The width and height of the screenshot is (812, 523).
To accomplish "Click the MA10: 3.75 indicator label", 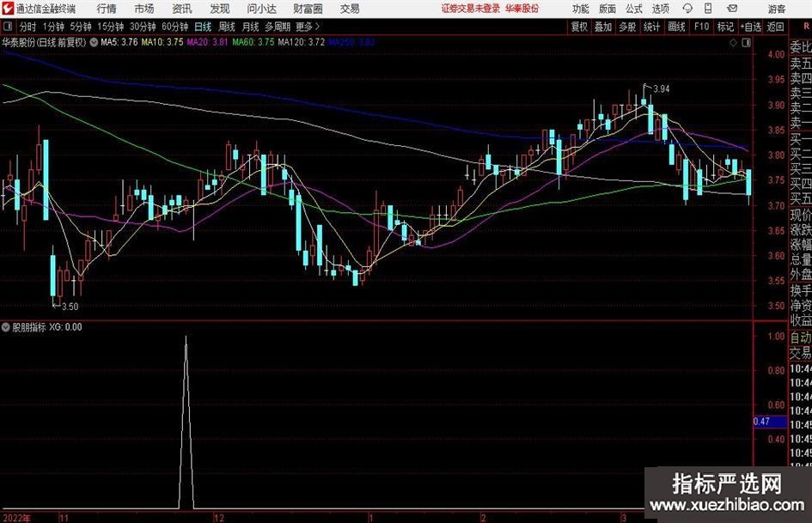I will tap(162, 42).
